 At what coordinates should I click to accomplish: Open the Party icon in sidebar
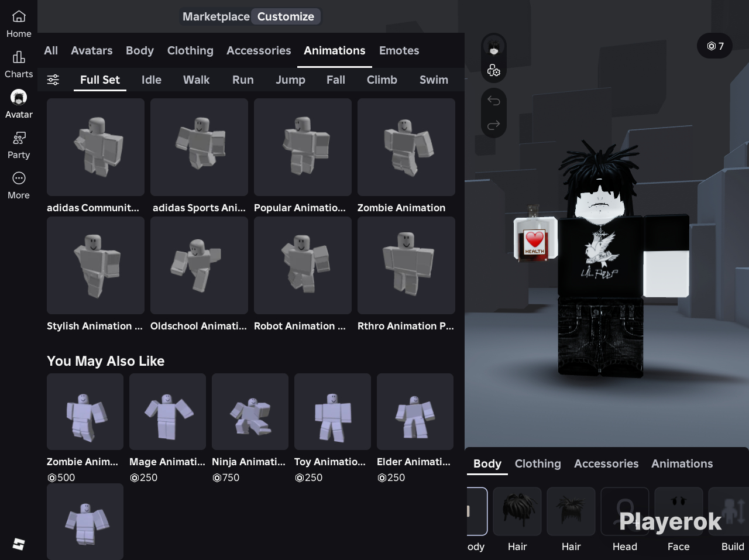click(x=19, y=138)
